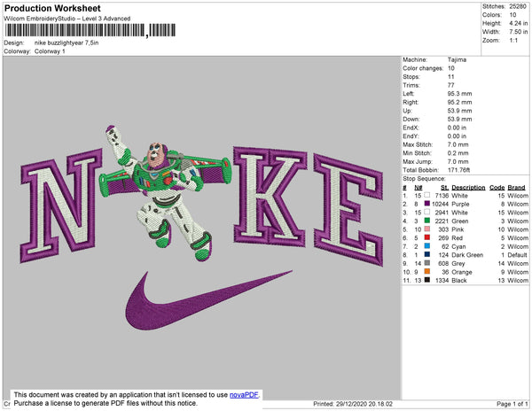532x411 pixels.
Task: Click the 'Brand' column header
Action: (516, 187)
